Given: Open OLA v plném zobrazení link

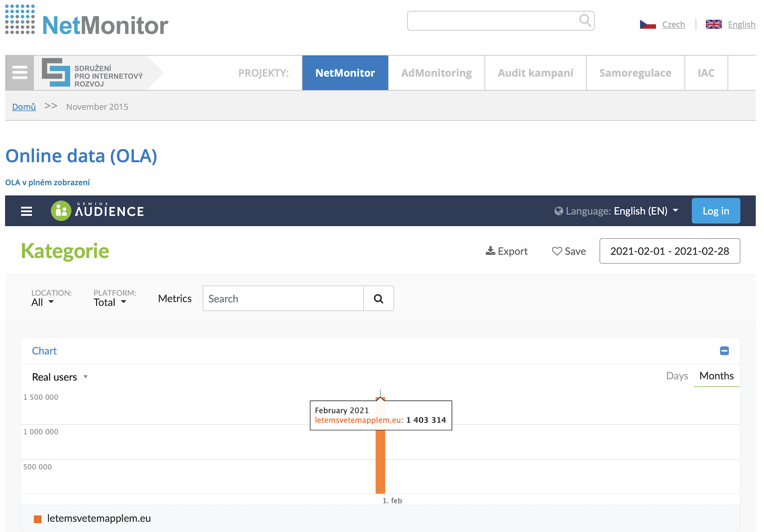Looking at the screenshot, I should tap(47, 182).
